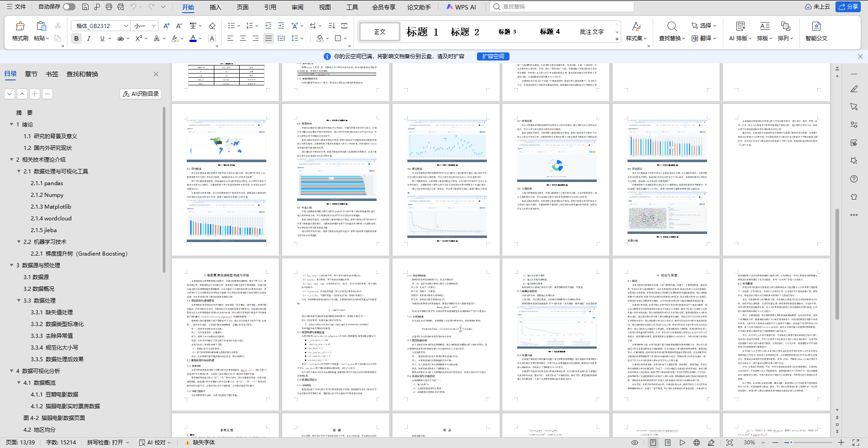
Task: Toggle right alignment
Action: (255, 38)
